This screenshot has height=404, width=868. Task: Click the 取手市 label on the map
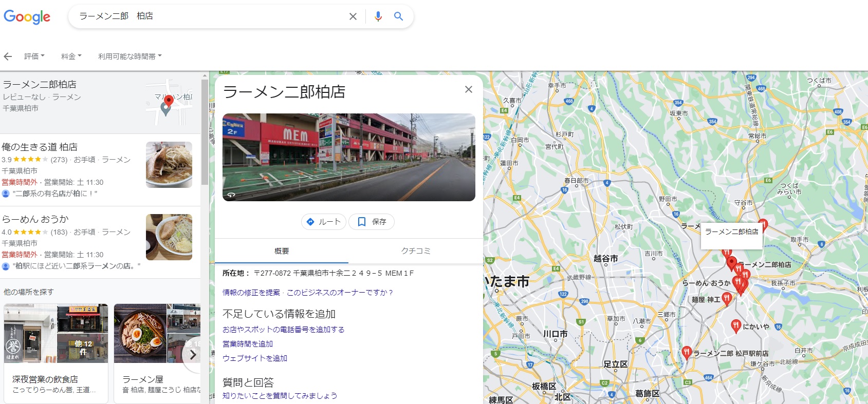(x=800, y=240)
